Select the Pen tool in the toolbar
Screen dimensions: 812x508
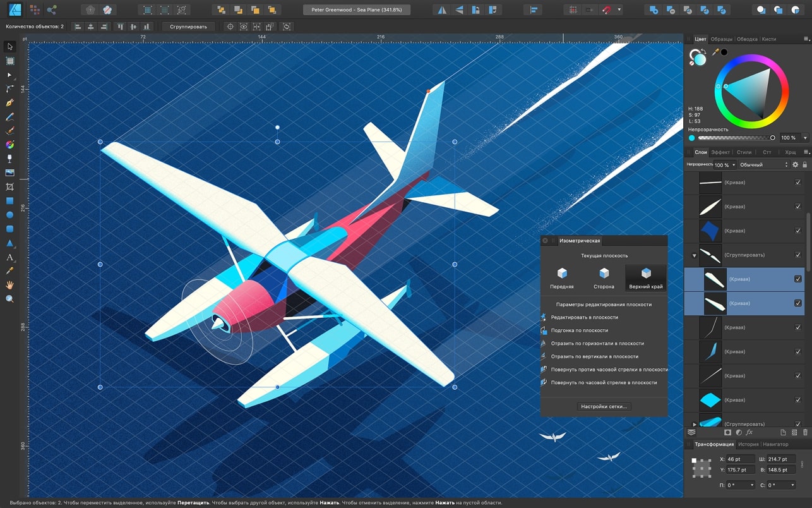[9, 103]
